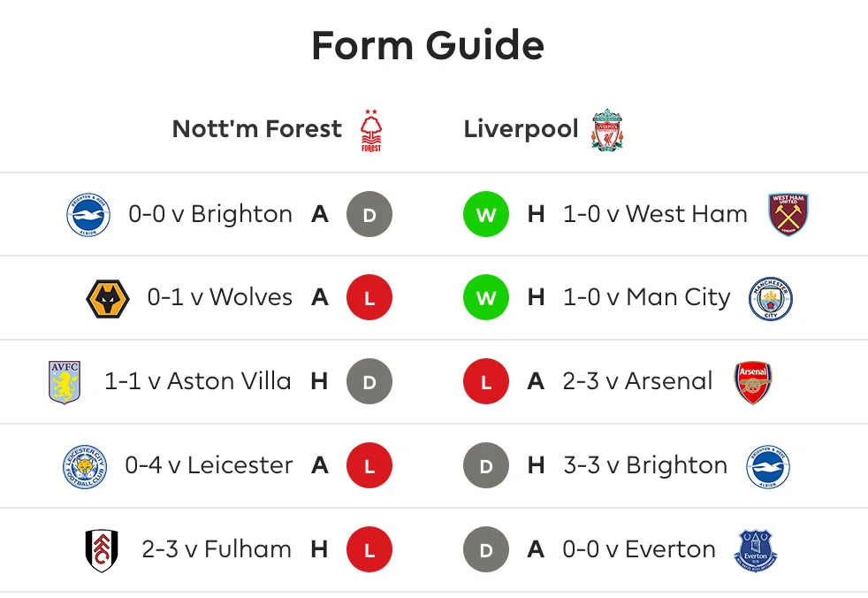Click Brighton badge in Liverpool column
Screen dimensions: 868x598
pyautogui.click(x=768, y=467)
